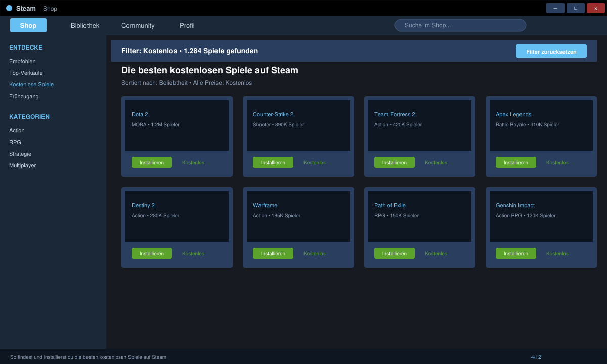Open Empfohlen in the sidebar
Image resolution: width=607 pixels, height=364 pixels.
(x=22, y=61)
